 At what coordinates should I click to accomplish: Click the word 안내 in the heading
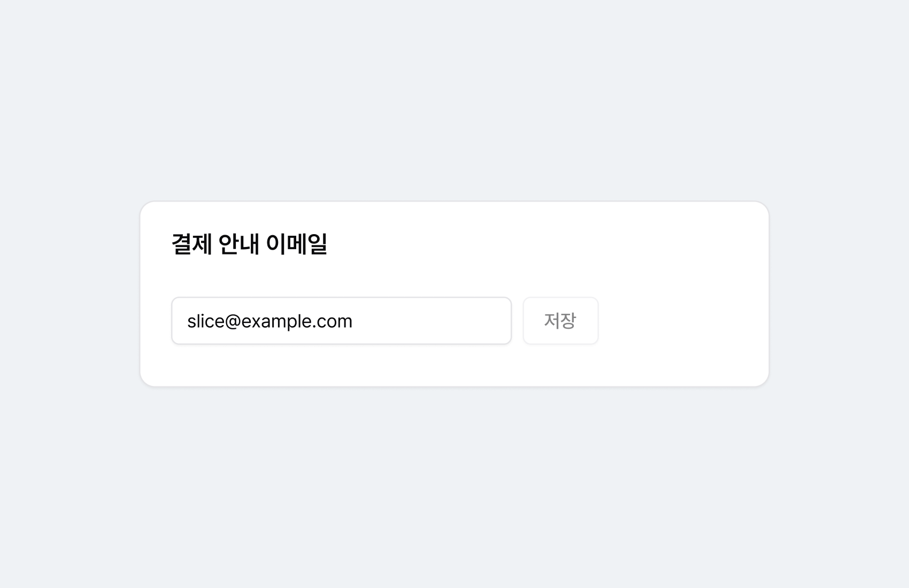pos(238,244)
